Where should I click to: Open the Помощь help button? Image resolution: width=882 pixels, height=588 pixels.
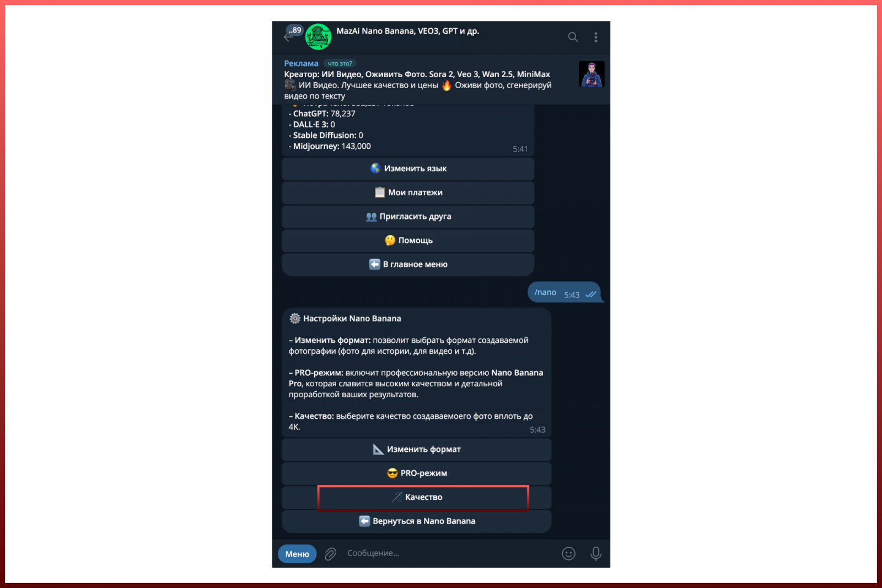tap(408, 240)
